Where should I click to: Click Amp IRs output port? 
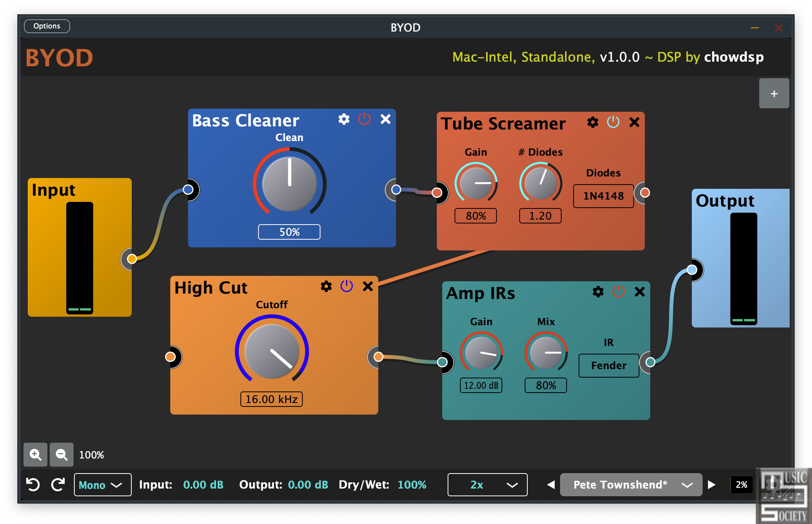650,362
